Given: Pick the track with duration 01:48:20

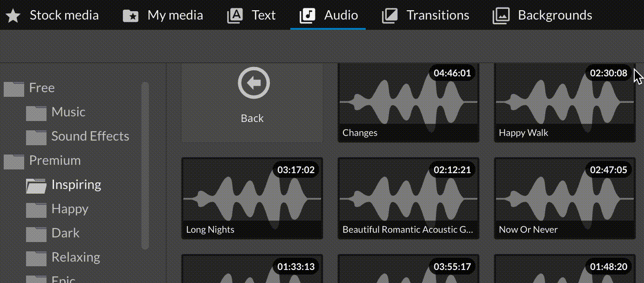Looking at the screenshot, I should 565,269.
